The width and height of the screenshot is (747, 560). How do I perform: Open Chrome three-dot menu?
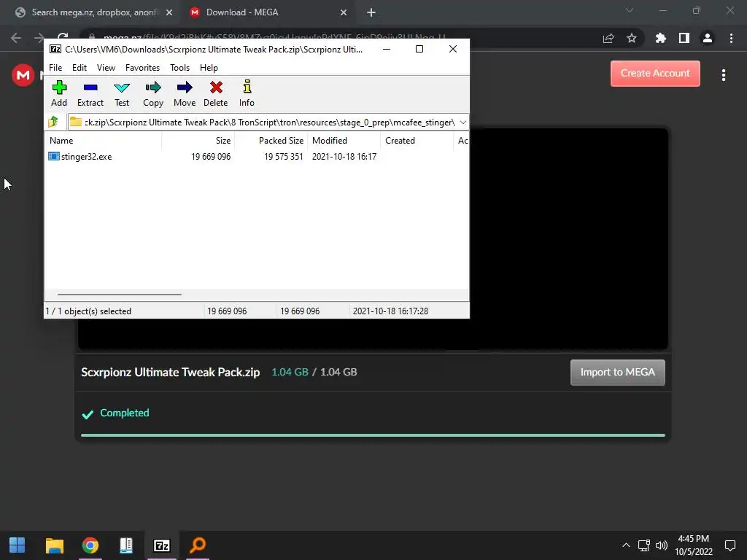731,38
